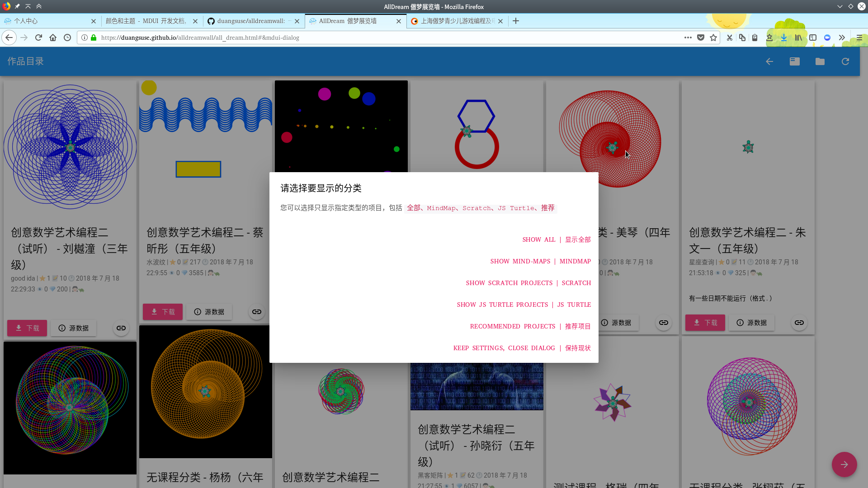Click the pink floating arrow button
Screen dimensions: 868x488
point(844,465)
